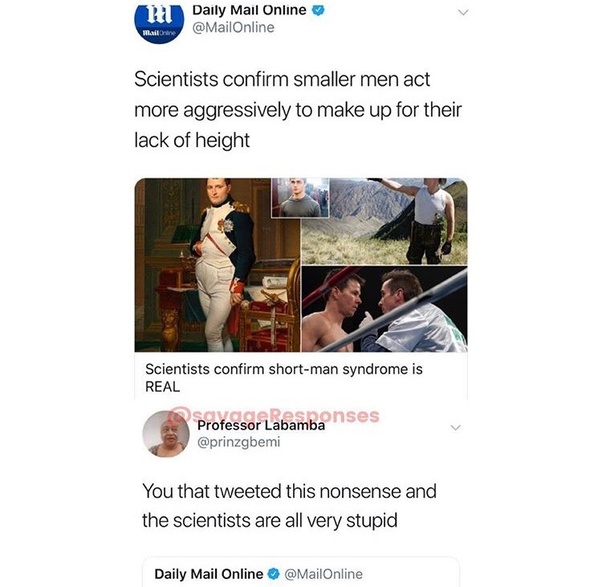
Task: Click the @savageResponses watermark
Action: pos(275,416)
